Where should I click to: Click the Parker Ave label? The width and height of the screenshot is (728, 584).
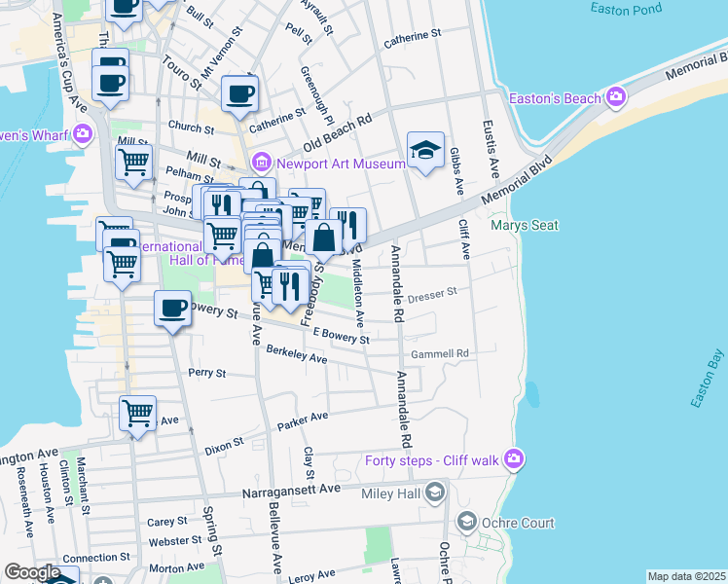[x=303, y=421]
